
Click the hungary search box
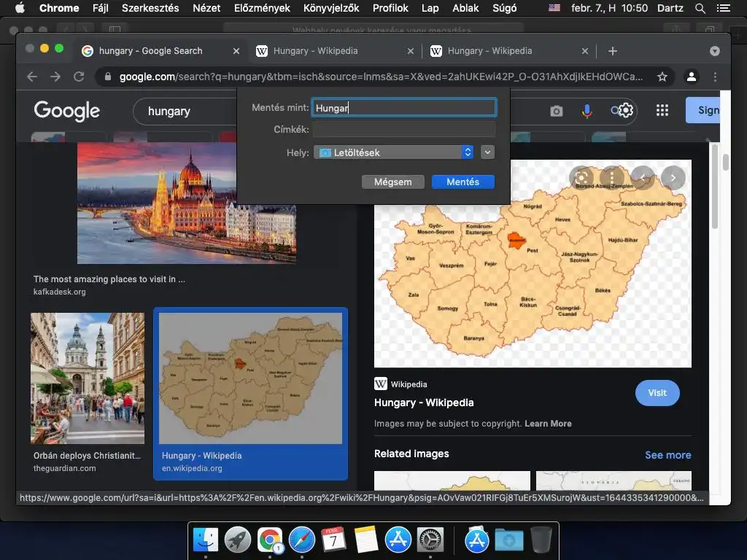[x=185, y=112]
